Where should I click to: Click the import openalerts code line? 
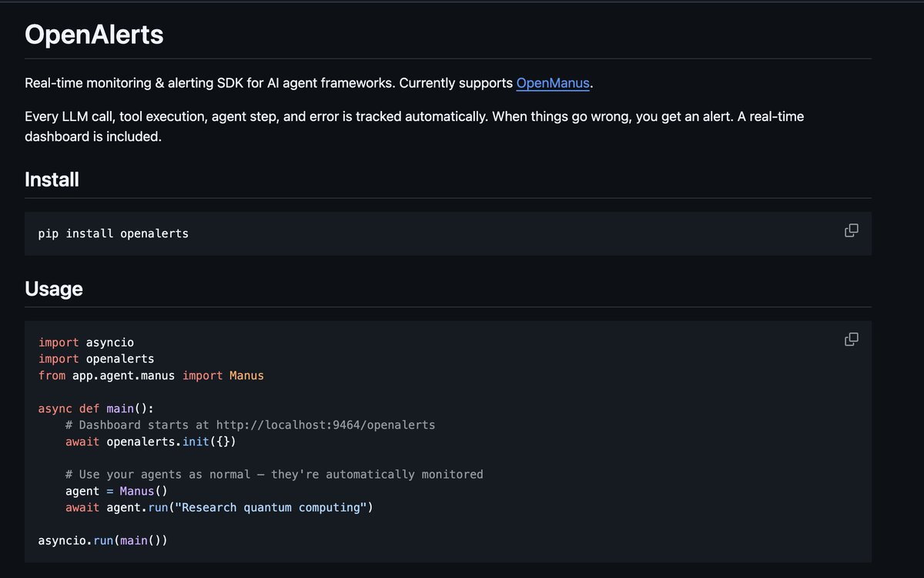pos(96,359)
